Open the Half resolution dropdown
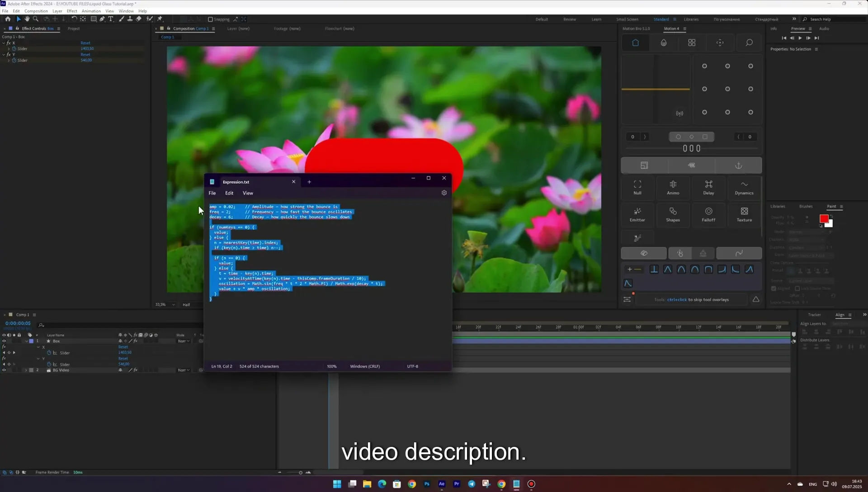The height and width of the screenshot is (492, 868). [191, 305]
